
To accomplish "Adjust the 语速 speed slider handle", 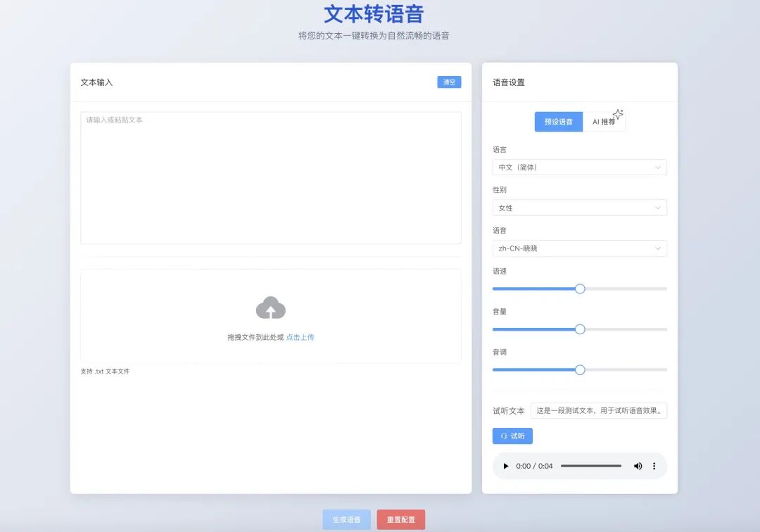I will point(579,289).
